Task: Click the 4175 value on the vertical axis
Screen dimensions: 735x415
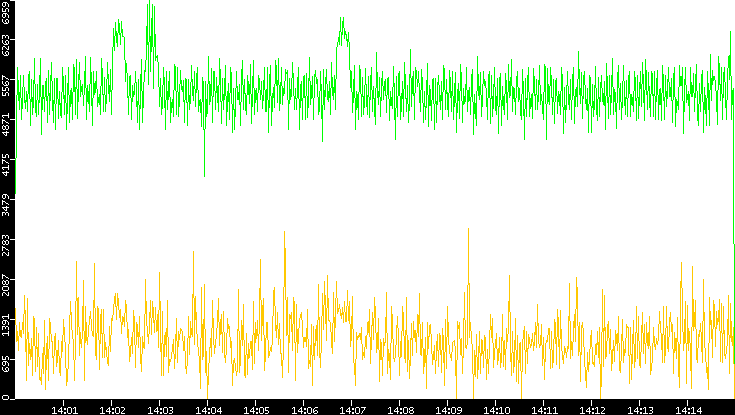Action: click(6, 166)
